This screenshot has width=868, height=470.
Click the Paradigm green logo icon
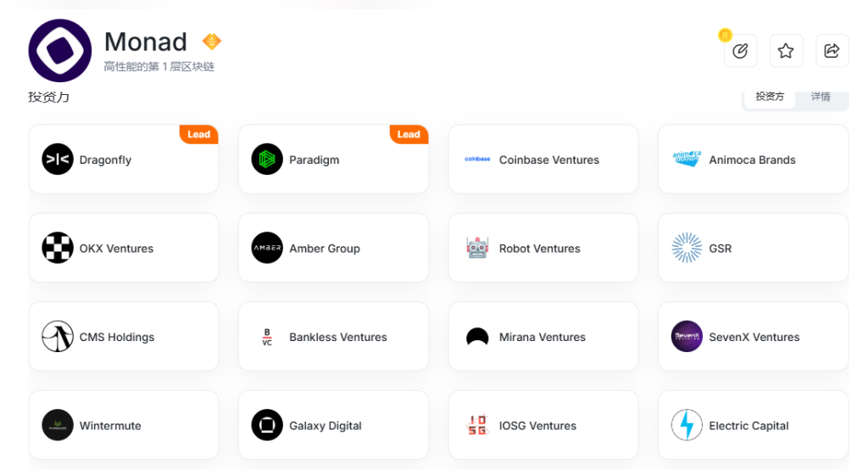click(x=267, y=159)
